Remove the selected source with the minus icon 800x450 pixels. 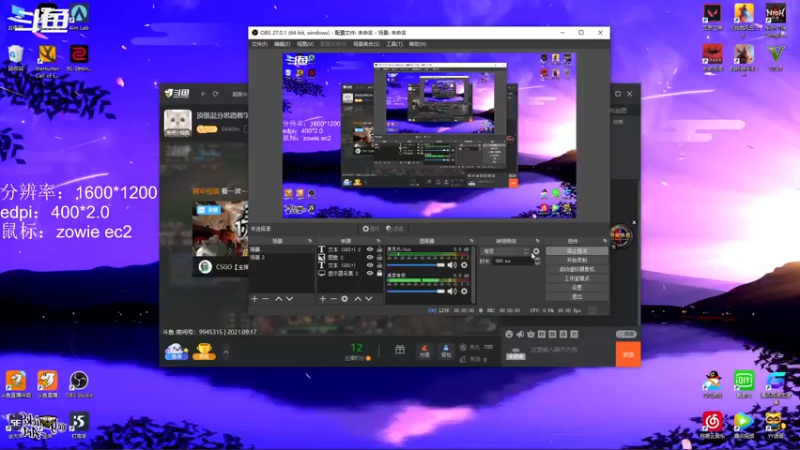coord(333,298)
